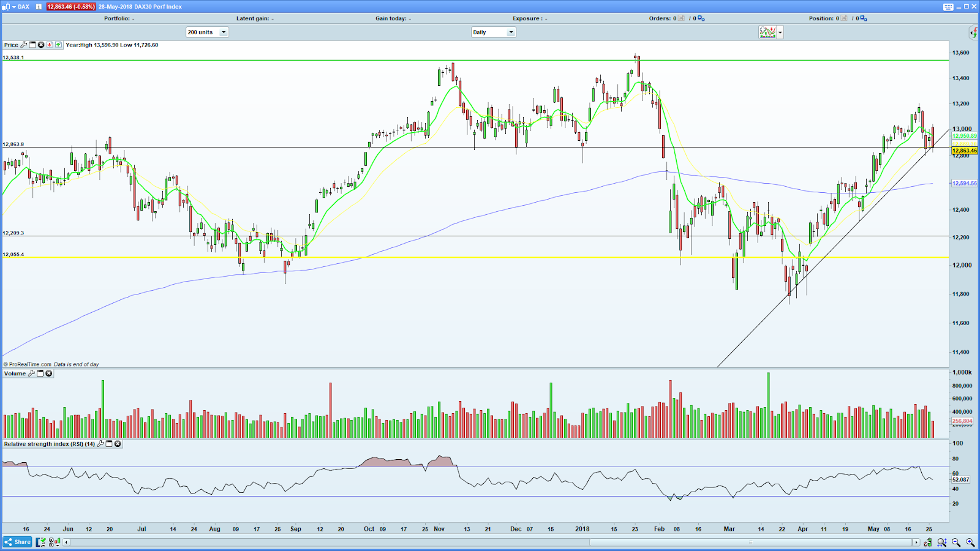Open position settings gears icon
This screenshot has height=551, width=980.
click(864, 18)
